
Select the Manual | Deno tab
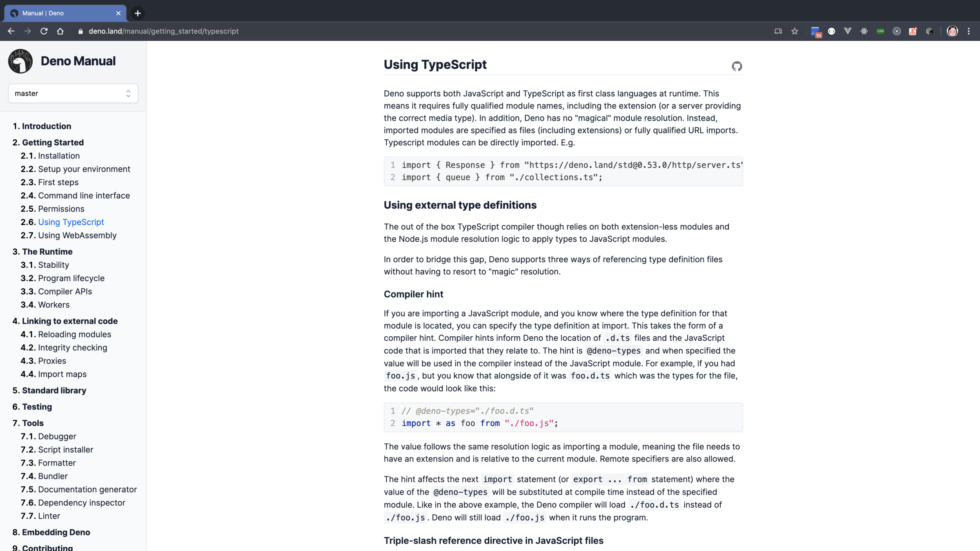[x=61, y=13]
